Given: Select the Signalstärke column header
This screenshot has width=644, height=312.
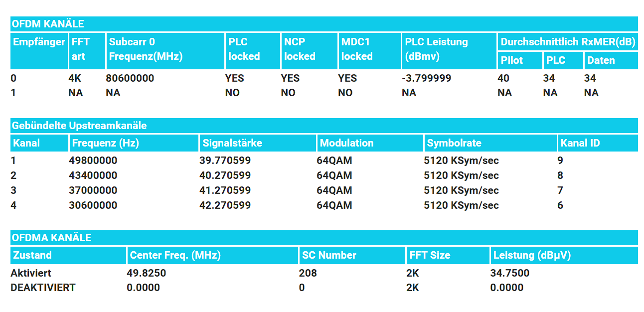Looking at the screenshot, I should tap(232, 143).
